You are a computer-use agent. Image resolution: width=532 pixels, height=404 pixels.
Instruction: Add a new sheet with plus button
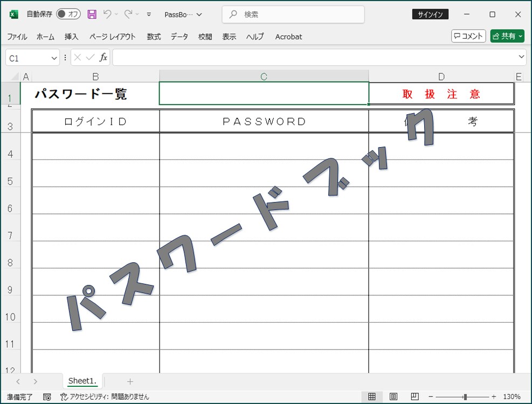(x=130, y=381)
